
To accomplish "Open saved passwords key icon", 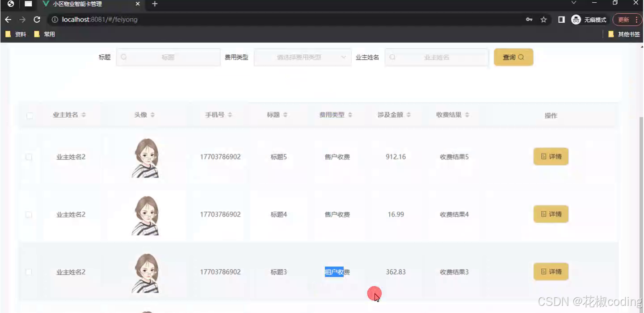I will 529,20.
